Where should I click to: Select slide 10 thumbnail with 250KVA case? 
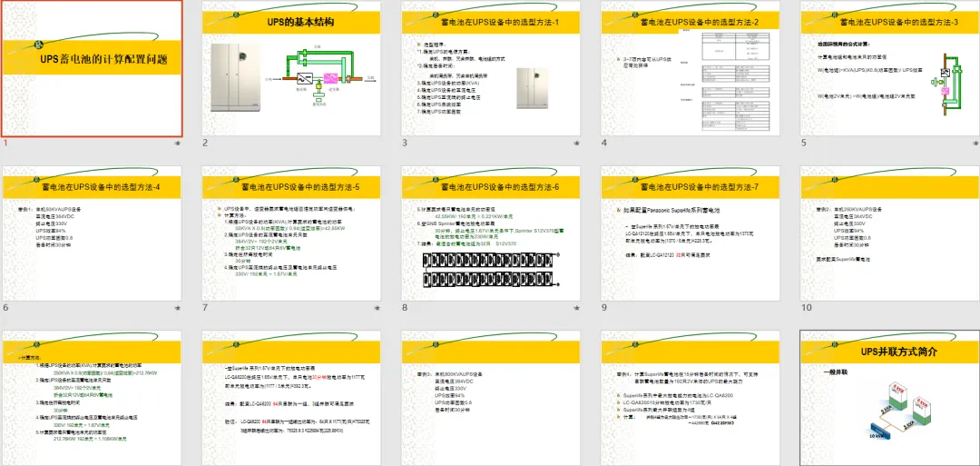tap(891, 233)
